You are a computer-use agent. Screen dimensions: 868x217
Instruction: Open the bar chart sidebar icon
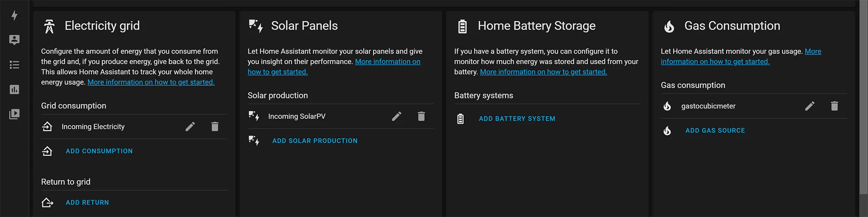pyautogui.click(x=14, y=89)
